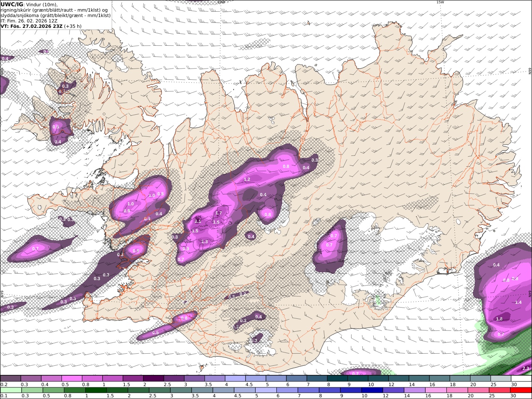
Task: Select the '0.5' value off the southwest coast
Action: 155,333
